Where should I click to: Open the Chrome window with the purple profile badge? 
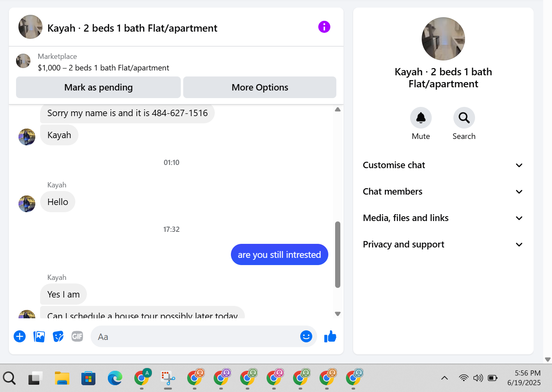click(222, 377)
